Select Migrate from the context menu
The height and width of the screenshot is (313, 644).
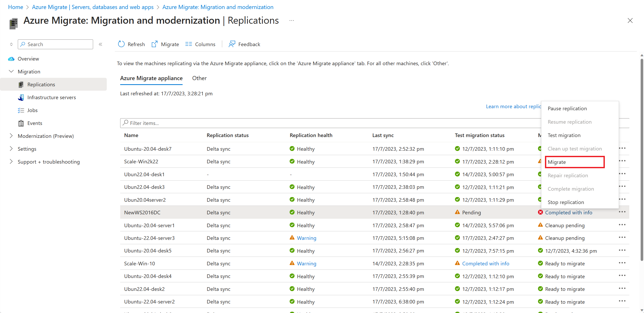[x=557, y=162]
